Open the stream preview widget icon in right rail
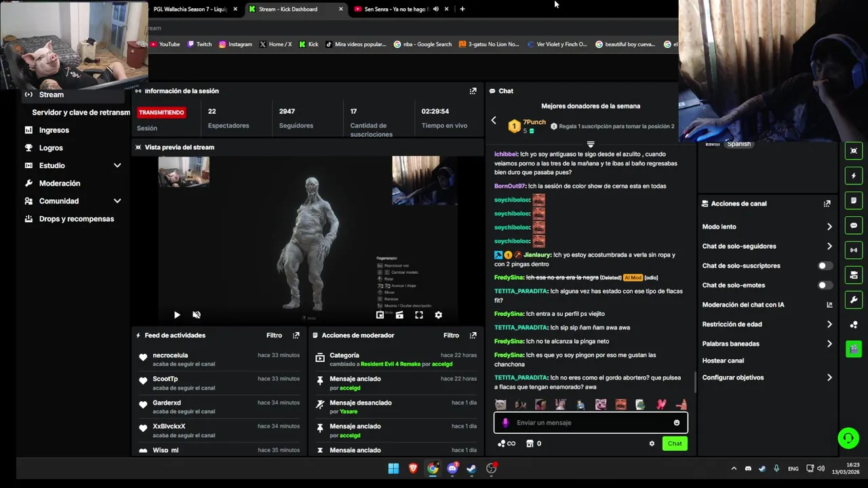This screenshot has height=488, width=868. click(x=854, y=150)
